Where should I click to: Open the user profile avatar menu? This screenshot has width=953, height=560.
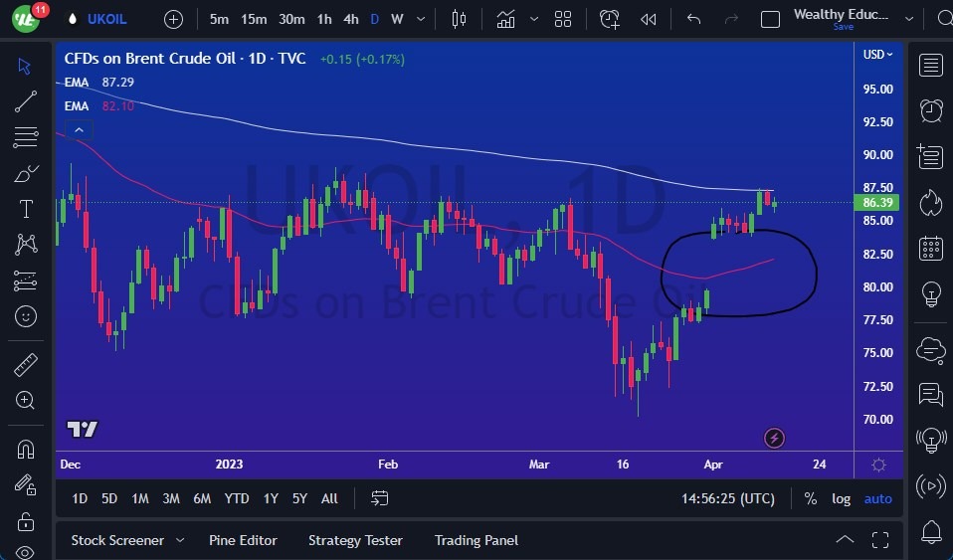pyautogui.click(x=26, y=19)
